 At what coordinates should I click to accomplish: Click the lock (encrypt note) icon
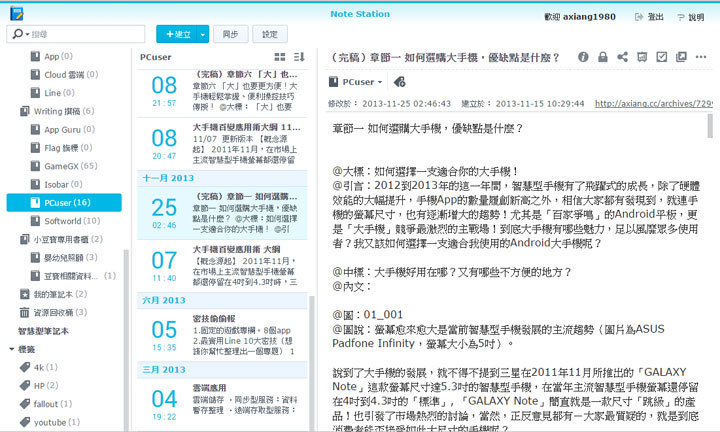click(x=603, y=57)
